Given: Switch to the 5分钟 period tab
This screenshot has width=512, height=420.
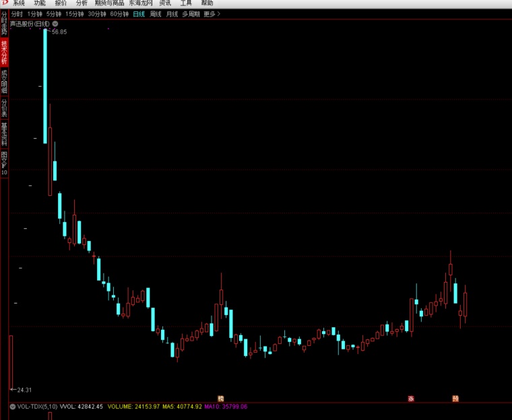Looking at the screenshot, I should click(x=54, y=14).
